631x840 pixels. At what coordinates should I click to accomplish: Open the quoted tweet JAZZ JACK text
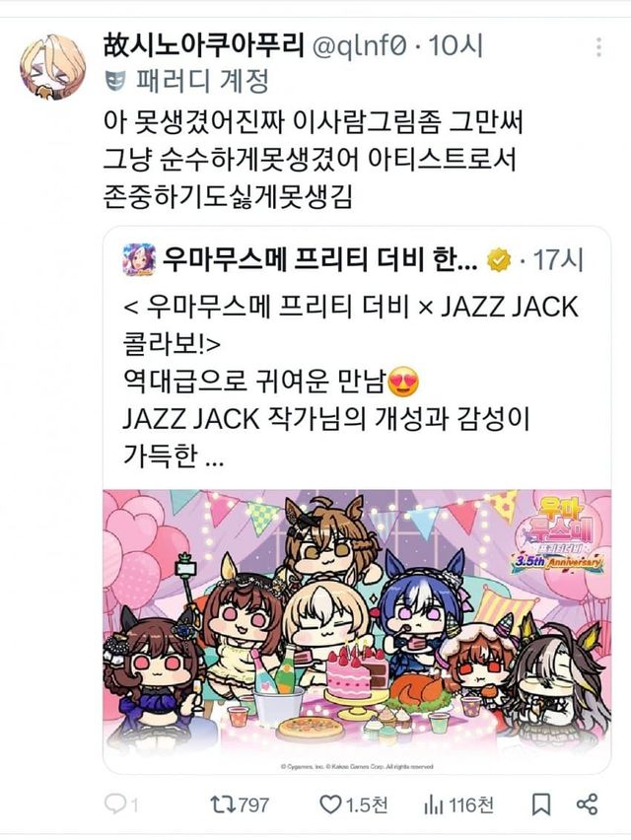tap(351, 382)
